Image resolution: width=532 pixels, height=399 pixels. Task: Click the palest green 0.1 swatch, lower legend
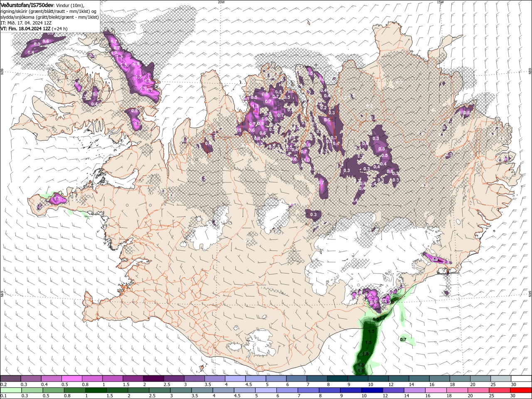(11, 390)
